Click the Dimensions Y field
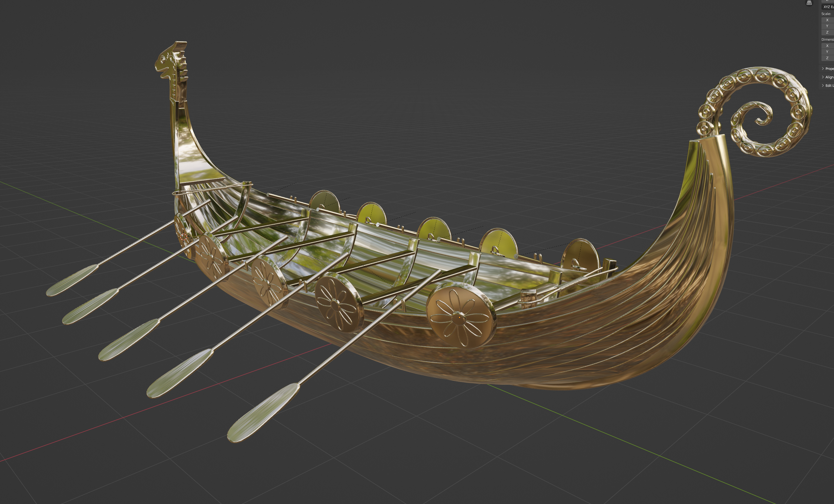The image size is (834, 504). click(x=828, y=52)
